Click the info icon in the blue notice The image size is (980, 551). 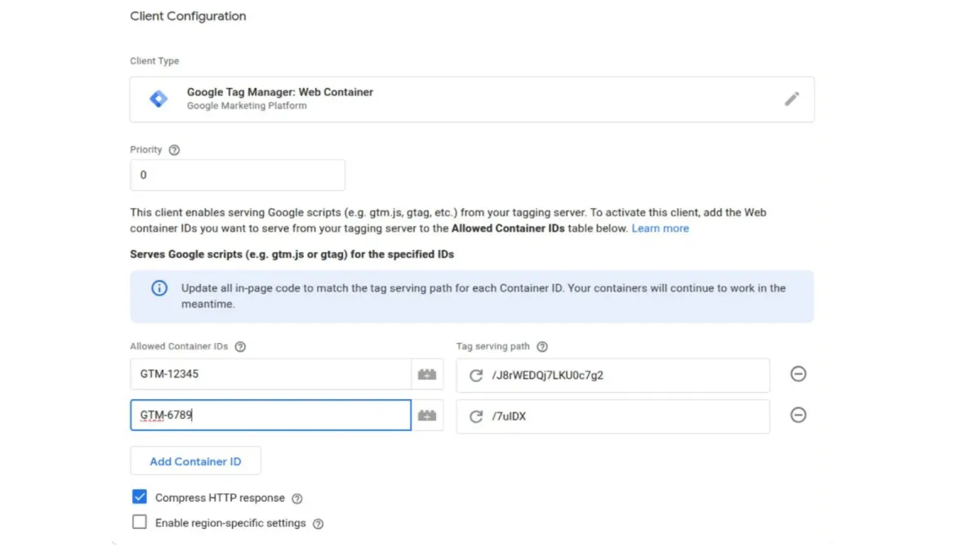click(159, 288)
